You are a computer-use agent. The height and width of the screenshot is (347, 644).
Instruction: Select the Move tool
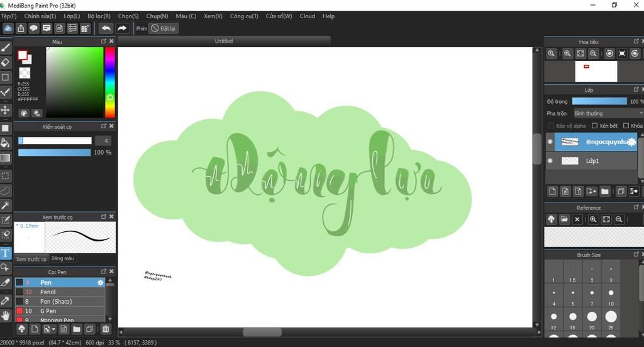coord(5,109)
